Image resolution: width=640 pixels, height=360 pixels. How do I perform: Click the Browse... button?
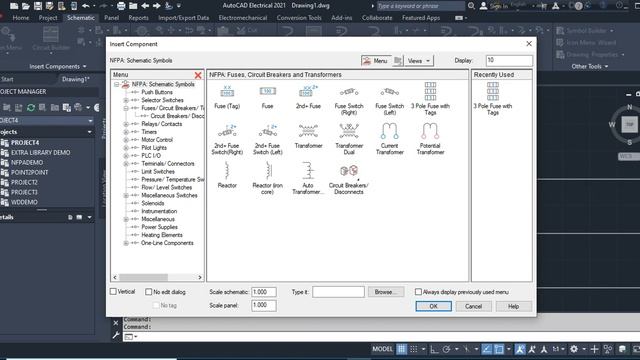pyautogui.click(x=386, y=292)
